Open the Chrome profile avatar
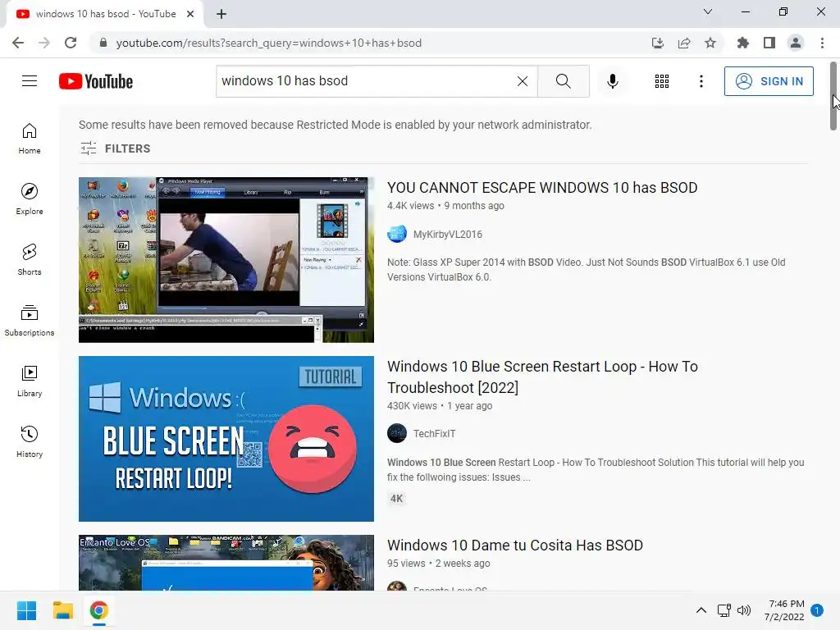Image resolution: width=840 pixels, height=630 pixels. pyautogui.click(x=796, y=43)
